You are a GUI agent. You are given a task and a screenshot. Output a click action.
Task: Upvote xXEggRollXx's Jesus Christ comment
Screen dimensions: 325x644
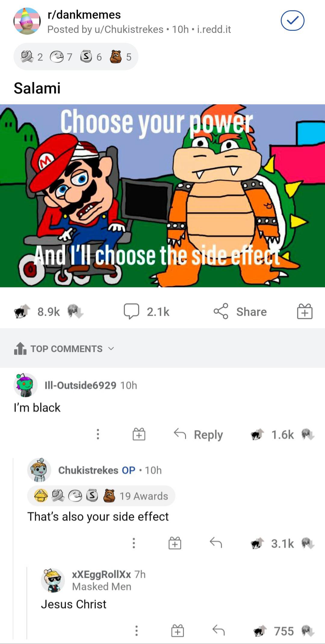260,631
